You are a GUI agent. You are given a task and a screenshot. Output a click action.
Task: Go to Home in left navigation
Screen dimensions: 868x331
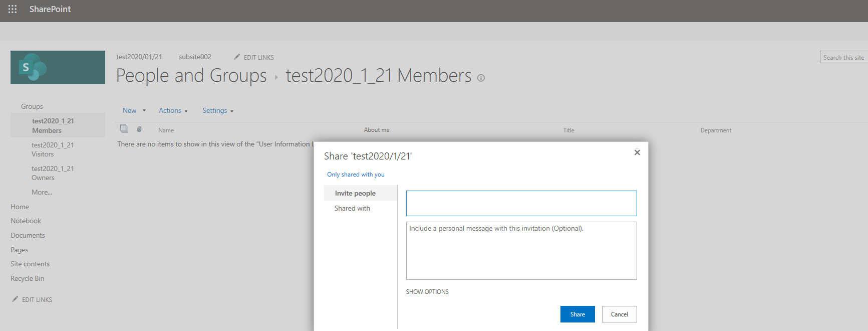20,207
